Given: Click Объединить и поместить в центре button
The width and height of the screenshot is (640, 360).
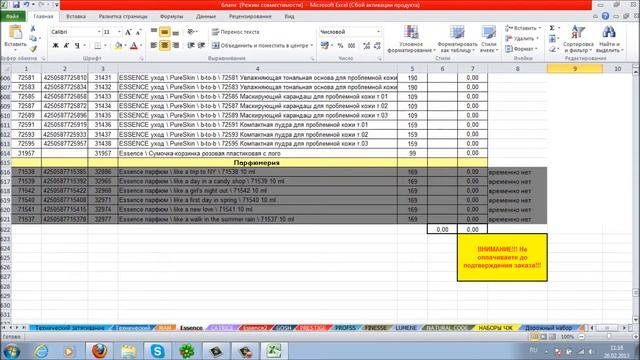Looking at the screenshot, I should (262, 45).
